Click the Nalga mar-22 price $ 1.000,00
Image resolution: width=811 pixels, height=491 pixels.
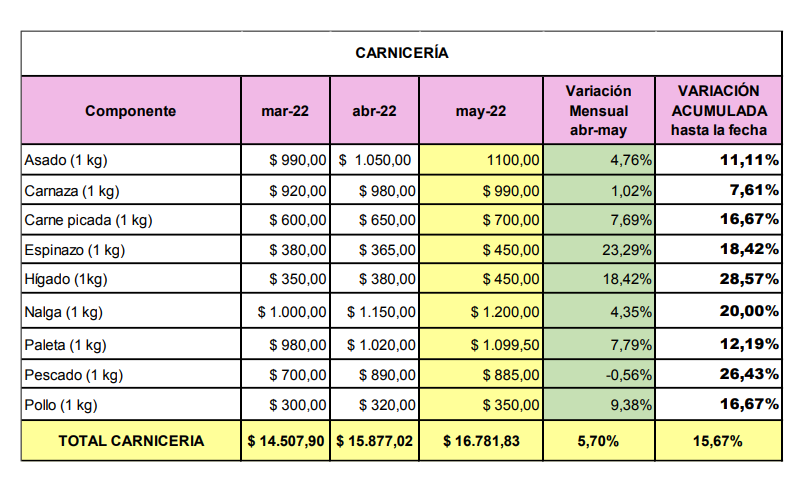[292, 312]
